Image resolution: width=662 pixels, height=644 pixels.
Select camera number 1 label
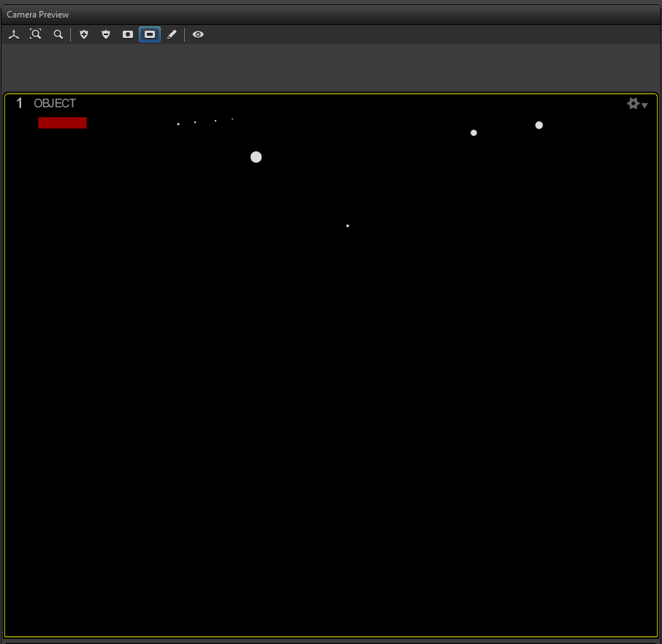[20, 104]
